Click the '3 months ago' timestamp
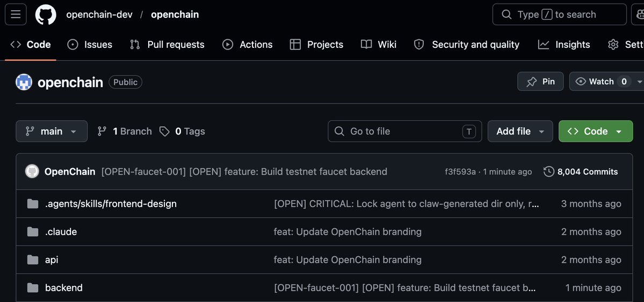This screenshot has width=644, height=302. (x=591, y=204)
